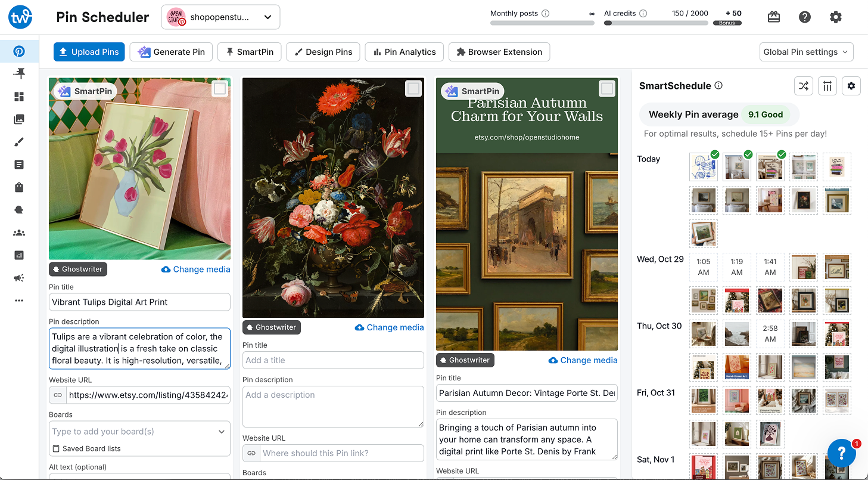The height and width of the screenshot is (480, 868).
Task: Click the AI credits progress bar
Action: (656, 23)
